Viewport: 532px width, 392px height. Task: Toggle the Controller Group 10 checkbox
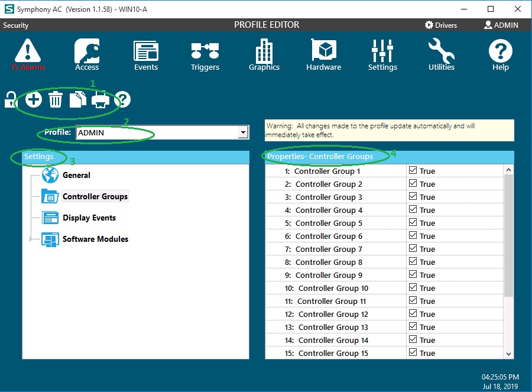pyautogui.click(x=413, y=287)
